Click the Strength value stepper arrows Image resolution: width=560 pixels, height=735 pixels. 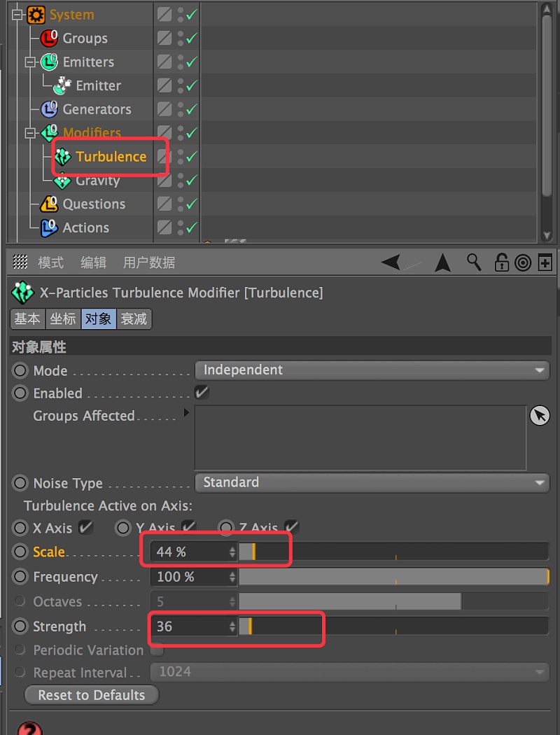[232, 626]
